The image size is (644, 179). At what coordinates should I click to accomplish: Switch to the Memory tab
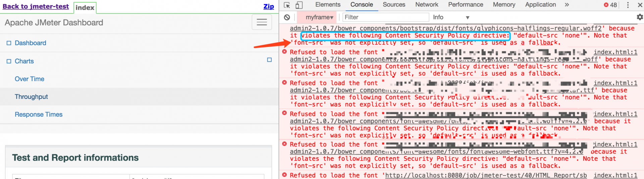504,5
